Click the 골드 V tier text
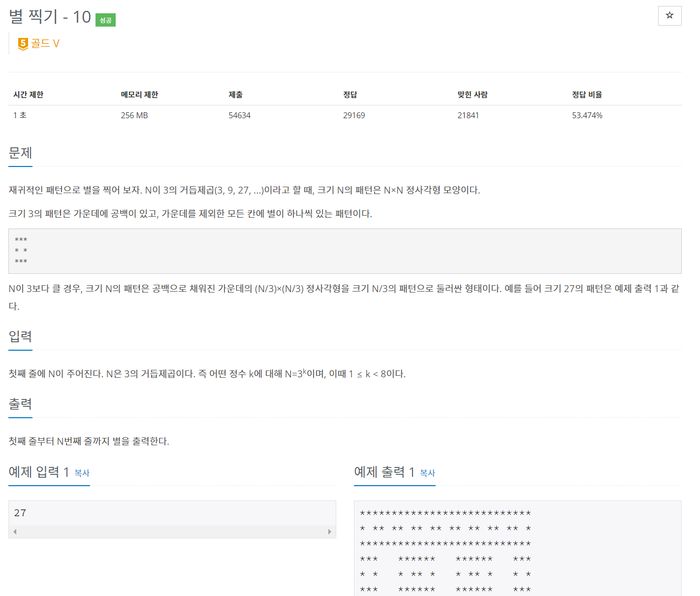The image size is (700, 596). click(45, 44)
